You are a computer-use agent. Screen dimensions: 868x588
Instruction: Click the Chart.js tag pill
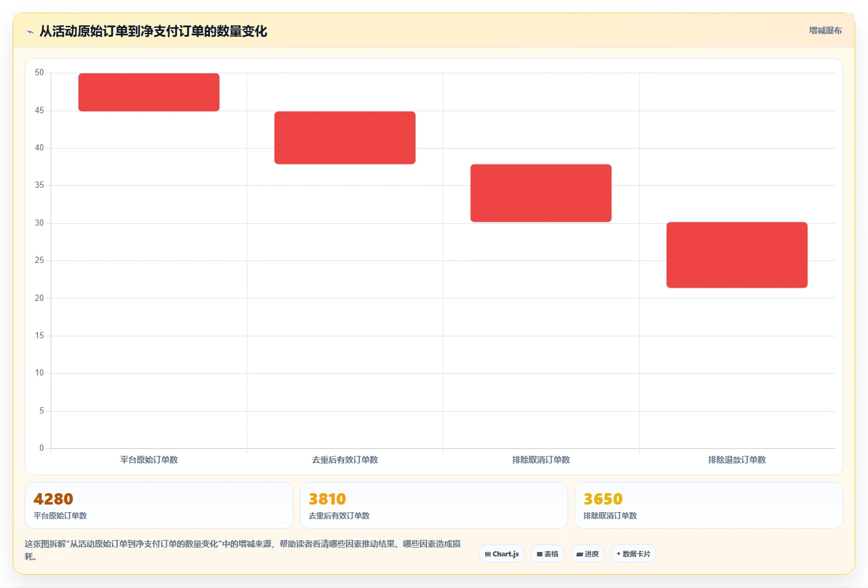click(502, 554)
